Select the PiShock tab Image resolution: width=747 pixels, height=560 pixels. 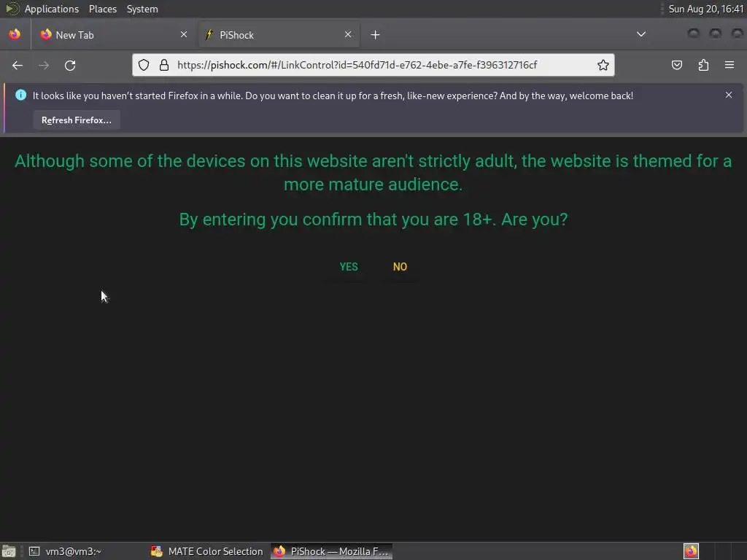tap(279, 35)
